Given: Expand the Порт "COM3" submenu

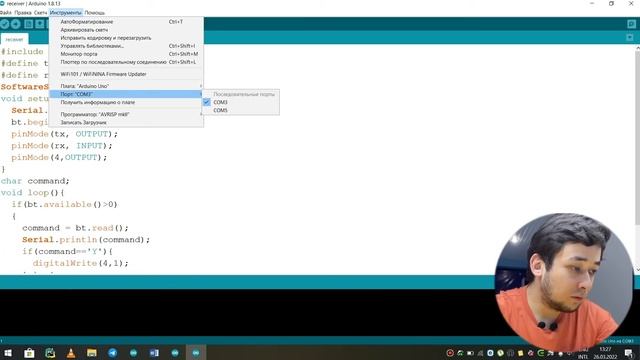Looking at the screenshot, I should pos(126,94).
